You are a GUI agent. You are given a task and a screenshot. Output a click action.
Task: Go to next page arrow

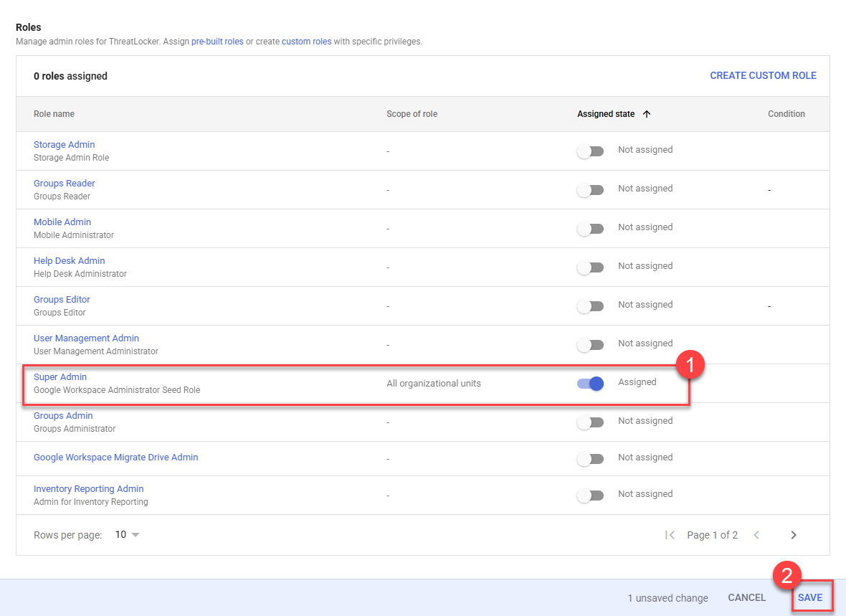[x=793, y=535]
